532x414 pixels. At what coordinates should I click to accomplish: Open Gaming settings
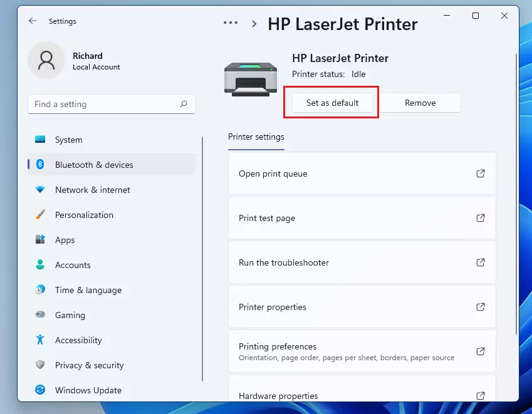(112, 315)
